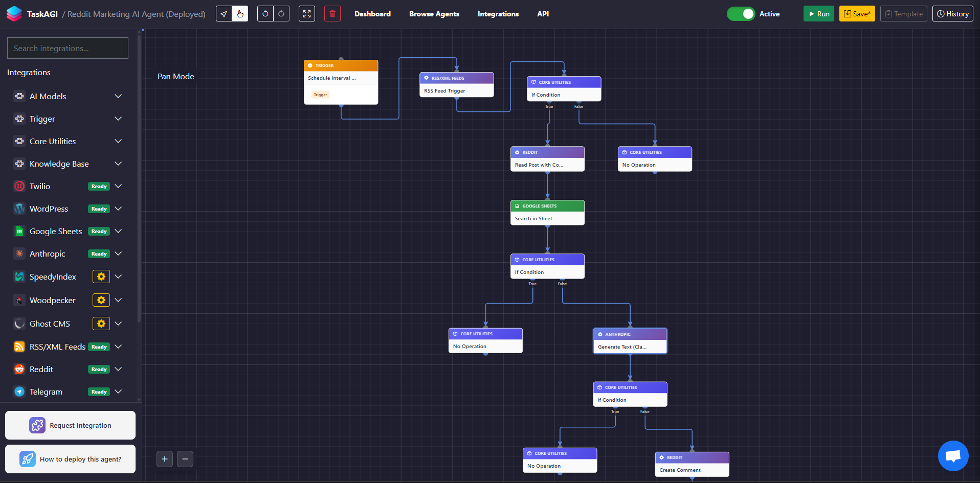Open the chat support bubble
The height and width of the screenshot is (483, 980).
point(953,456)
